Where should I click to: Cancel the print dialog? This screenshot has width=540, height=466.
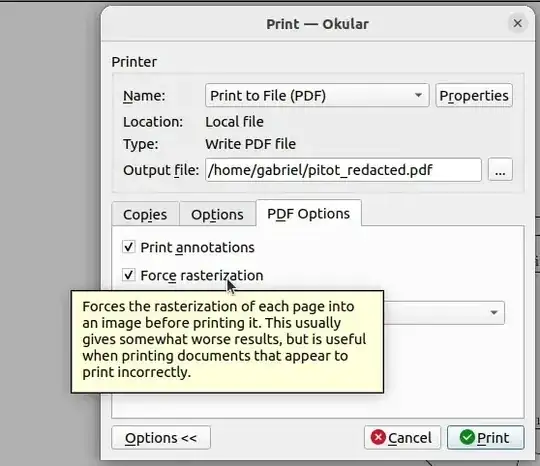[402, 438]
